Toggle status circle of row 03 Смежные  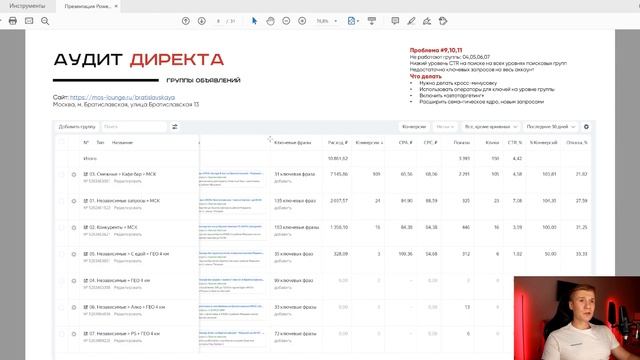[x=74, y=175]
